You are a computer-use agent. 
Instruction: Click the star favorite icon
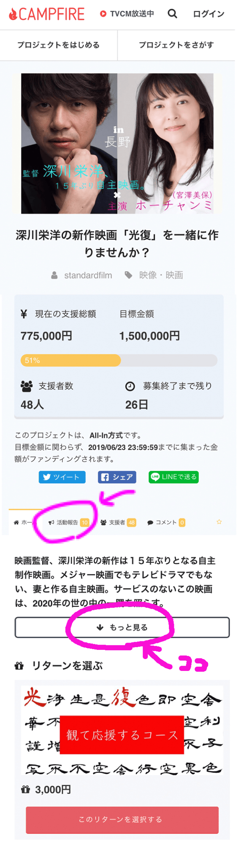pyautogui.click(x=219, y=522)
